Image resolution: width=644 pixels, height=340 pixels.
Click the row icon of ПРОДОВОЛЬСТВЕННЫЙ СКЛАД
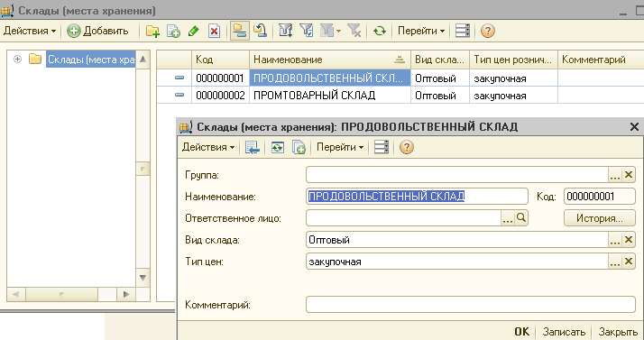179,78
